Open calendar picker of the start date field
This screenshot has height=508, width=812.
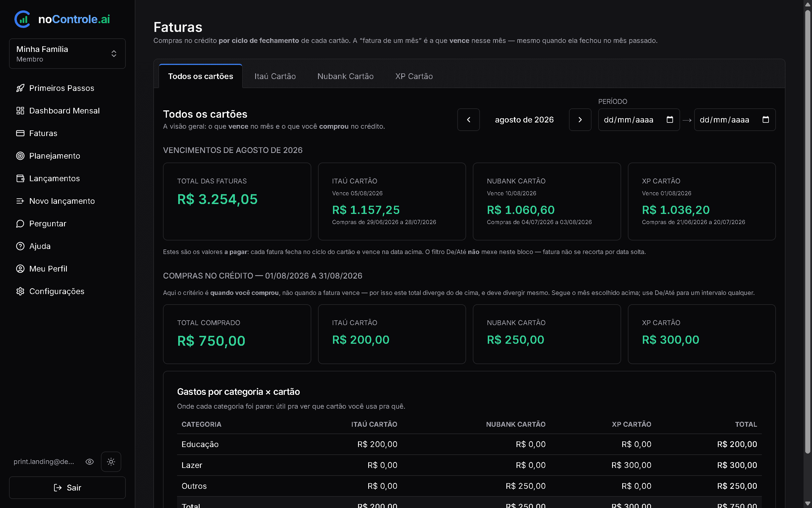click(670, 119)
